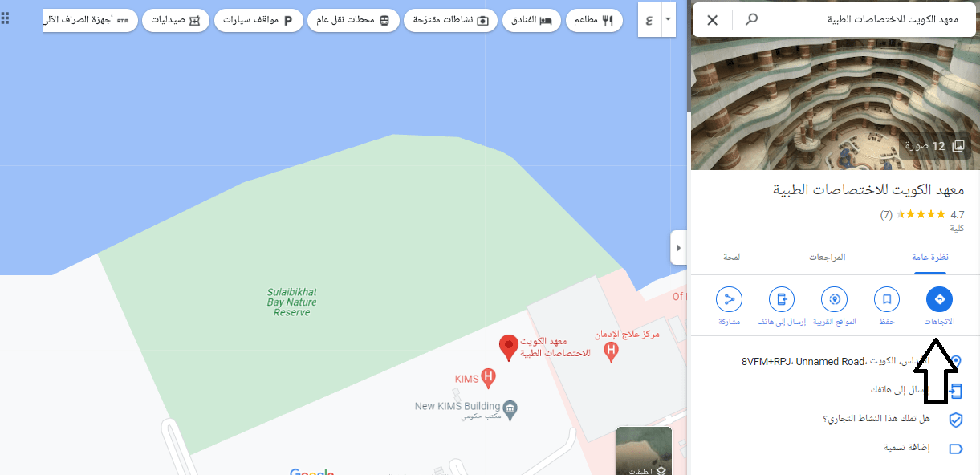980x475 pixels.
Task: Open the KIMS hospital marker
Action: 488,377
